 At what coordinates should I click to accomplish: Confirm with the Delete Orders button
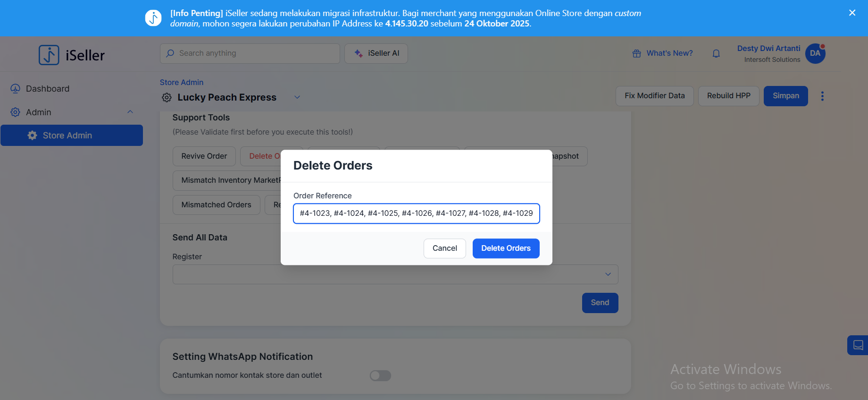click(x=506, y=248)
